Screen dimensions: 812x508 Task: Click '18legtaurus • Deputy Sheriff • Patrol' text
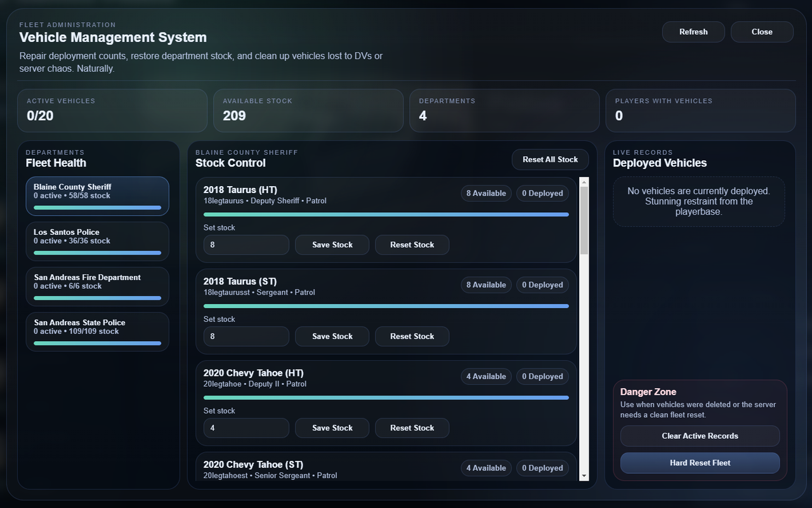coord(265,201)
